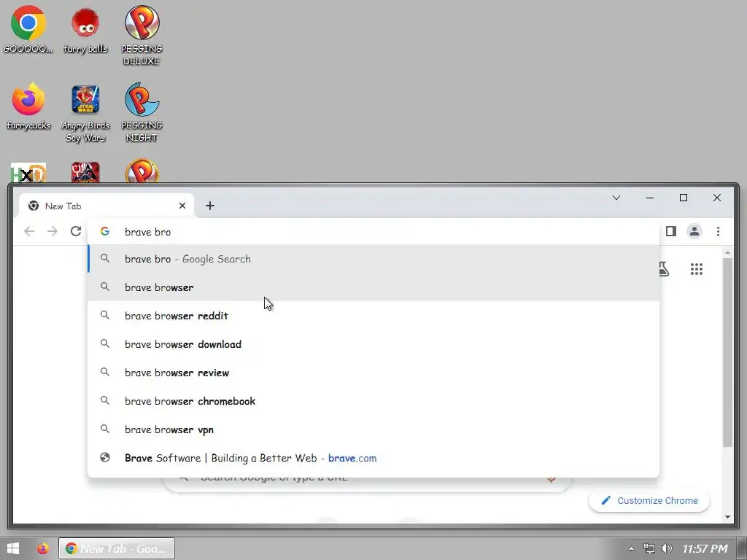
Task: Choose the 'brave bro - Google Search' suggestion
Action: coord(373,259)
